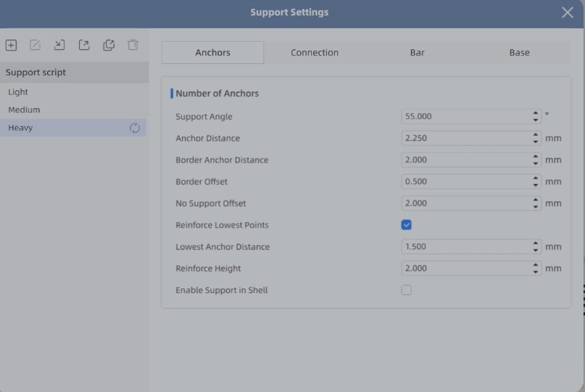Screen dimensions: 585x392
Task: Reset the Heavy script with refresh icon
Action: [x=134, y=128]
